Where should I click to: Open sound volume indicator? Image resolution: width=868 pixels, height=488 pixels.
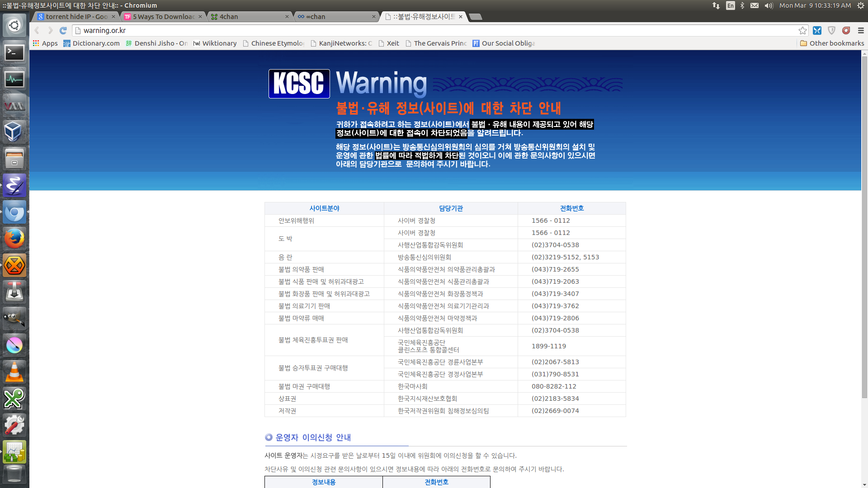tap(769, 5)
